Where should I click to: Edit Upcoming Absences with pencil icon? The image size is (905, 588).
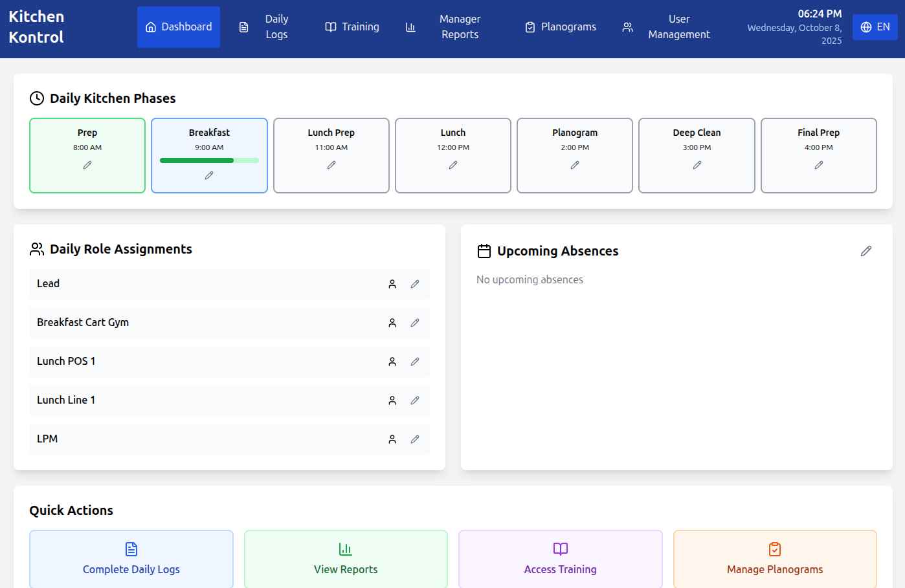coord(866,251)
